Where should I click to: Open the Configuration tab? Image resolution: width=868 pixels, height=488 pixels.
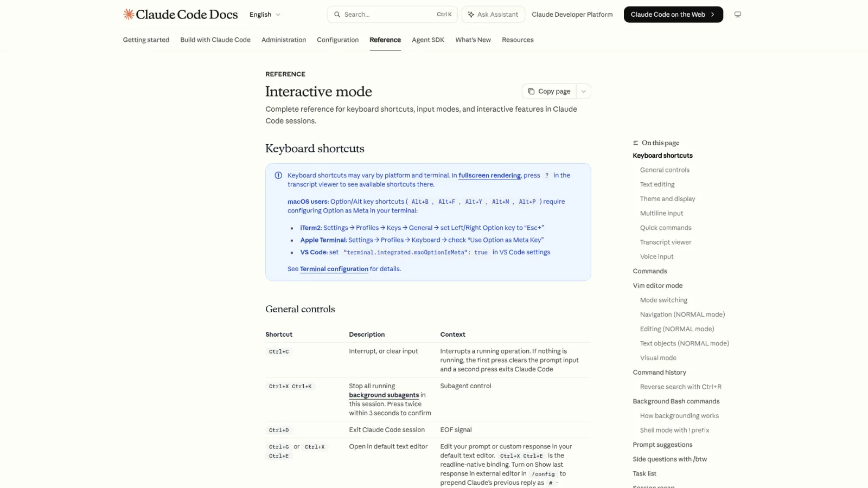[337, 40]
